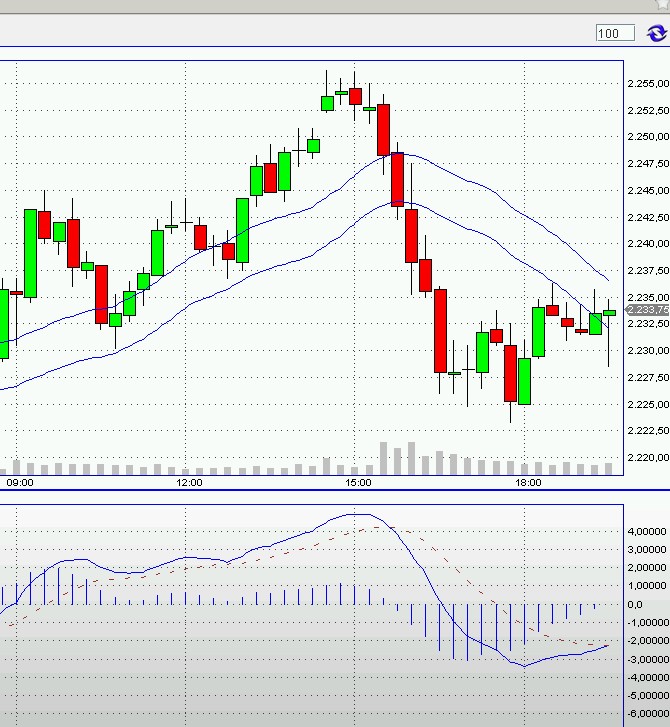Image resolution: width=670 pixels, height=727 pixels.
Task: Click the -3,00000 indicator scale value
Action: [647, 659]
